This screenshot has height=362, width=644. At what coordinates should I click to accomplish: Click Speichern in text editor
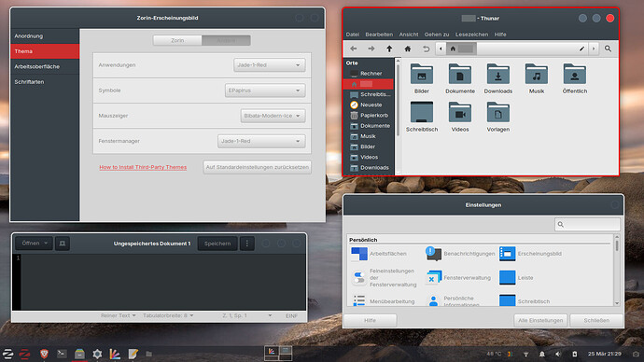point(217,244)
